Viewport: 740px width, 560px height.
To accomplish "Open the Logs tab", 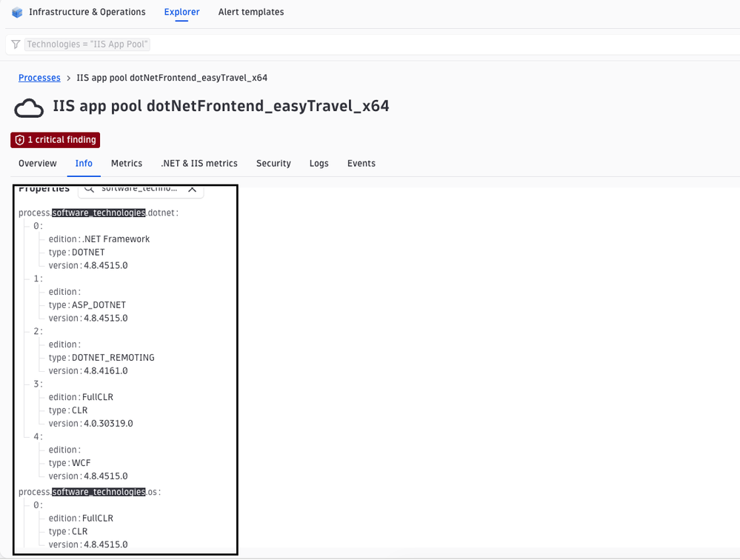I will [319, 164].
